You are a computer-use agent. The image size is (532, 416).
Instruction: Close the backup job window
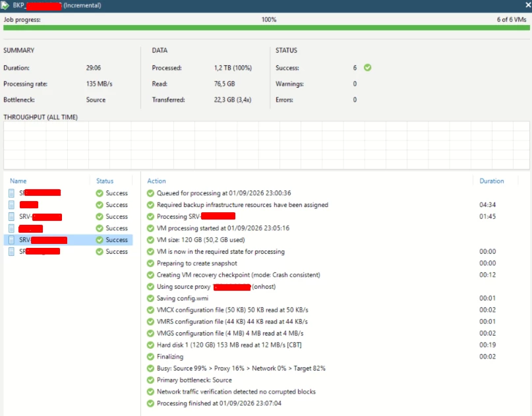(x=528, y=5)
